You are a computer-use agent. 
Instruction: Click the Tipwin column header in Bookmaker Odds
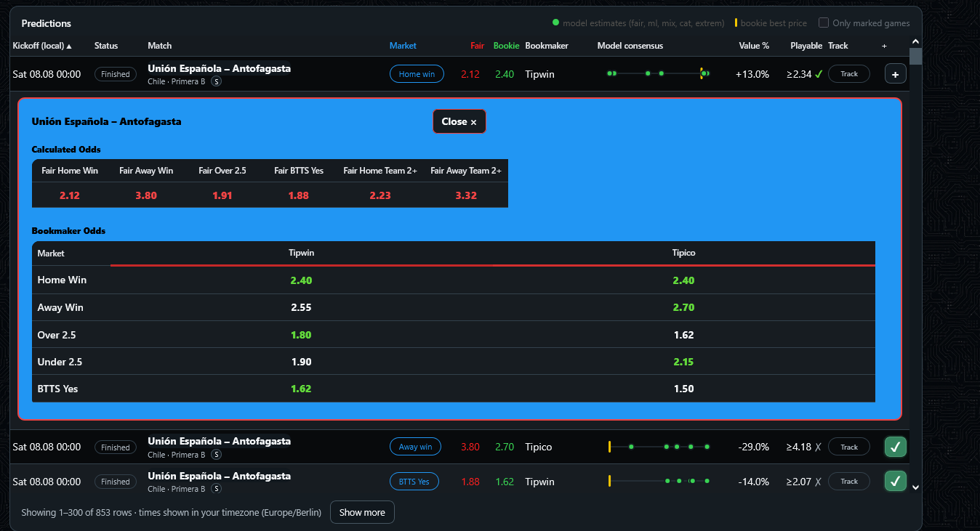coord(302,253)
